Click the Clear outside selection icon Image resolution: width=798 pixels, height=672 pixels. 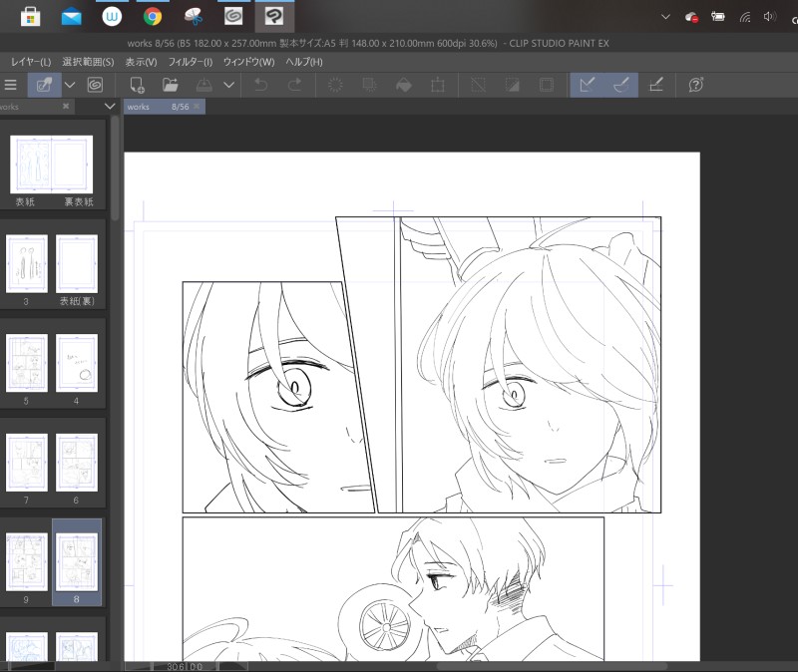pos(369,85)
